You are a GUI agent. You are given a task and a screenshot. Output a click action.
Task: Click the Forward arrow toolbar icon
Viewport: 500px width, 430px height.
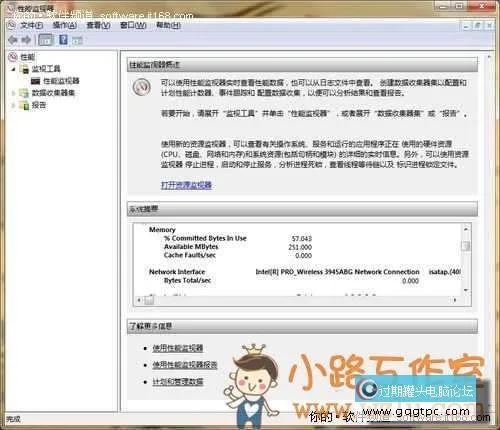[x=26, y=40]
